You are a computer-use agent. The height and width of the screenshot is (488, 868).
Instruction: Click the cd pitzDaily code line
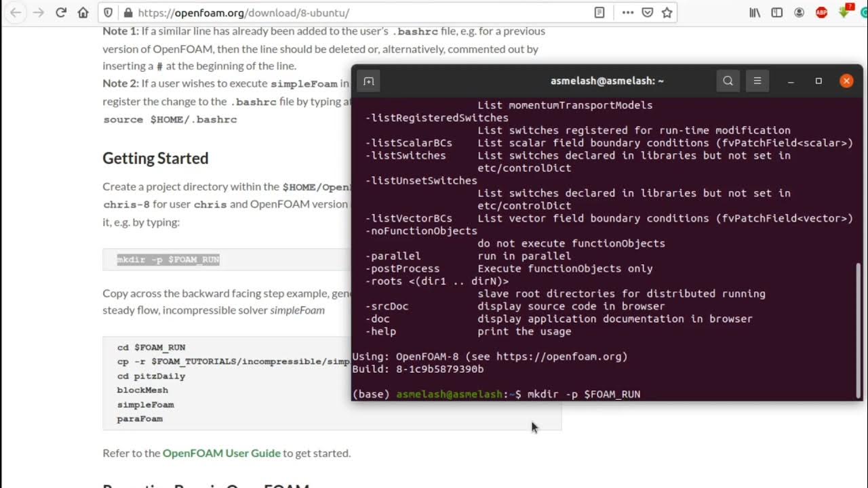[x=151, y=376]
